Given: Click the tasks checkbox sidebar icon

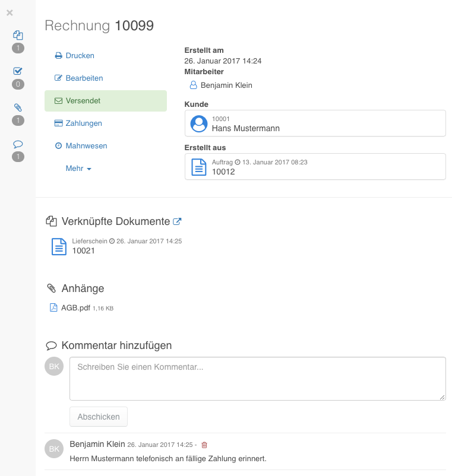Looking at the screenshot, I should pyautogui.click(x=18, y=71).
